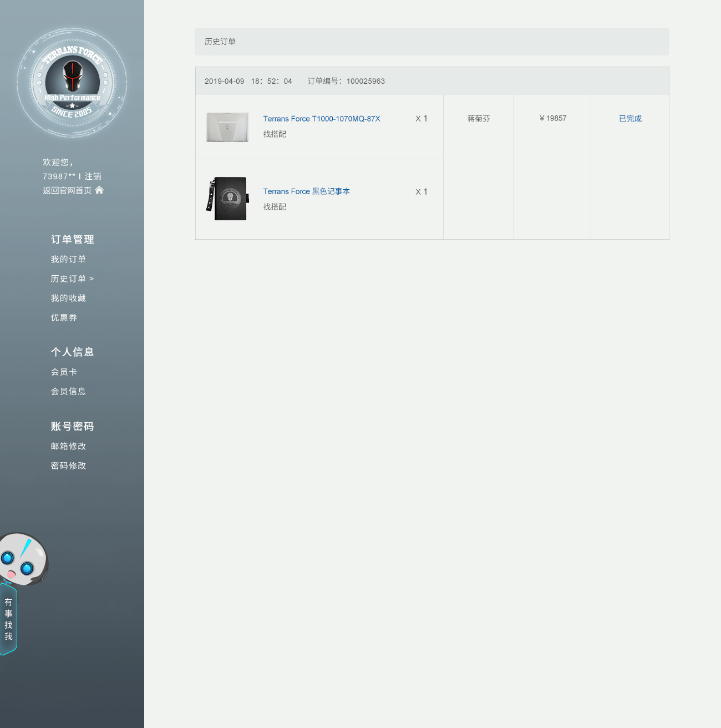The height and width of the screenshot is (728, 721).
Task: Log out via the 注销 link
Action: tap(93, 176)
